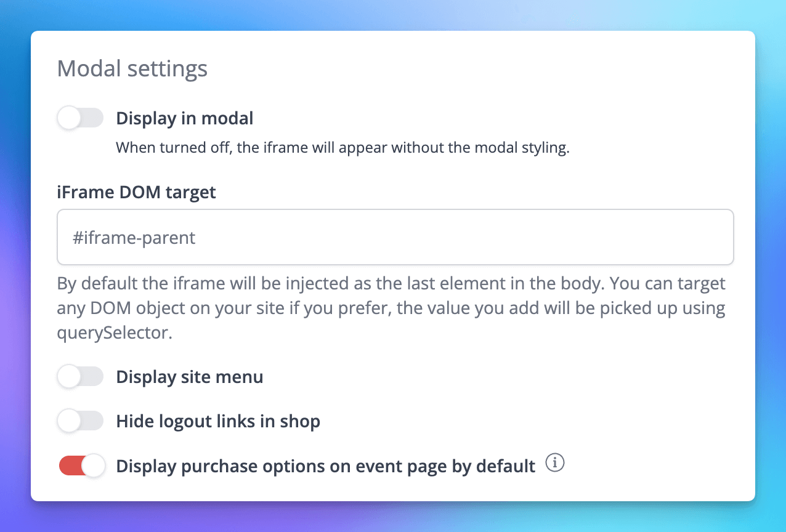Click inside the iFrame DOM target field
Viewport: 786px width, 532px height.
[394, 238]
